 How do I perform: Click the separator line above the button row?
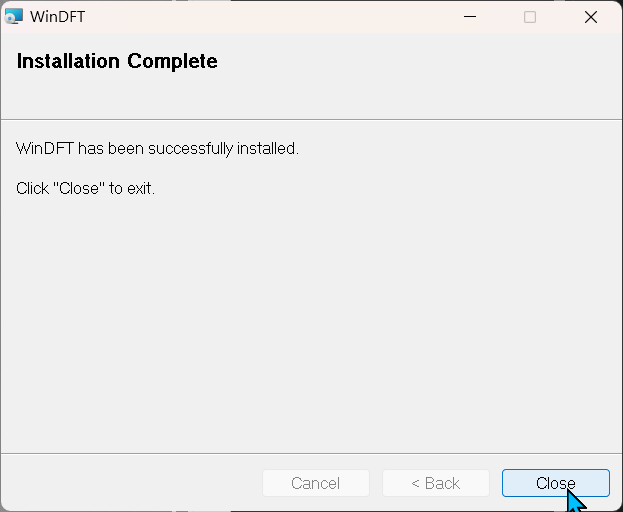click(x=312, y=453)
